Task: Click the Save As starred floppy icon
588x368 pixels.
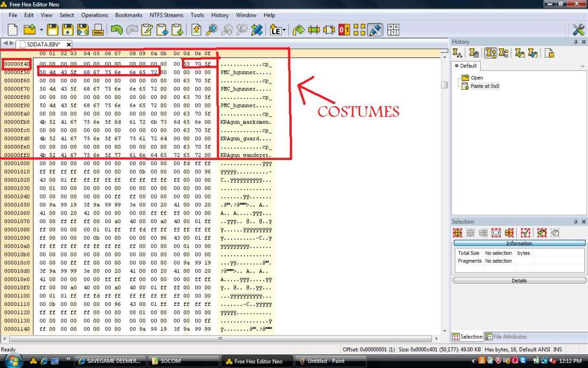Action: (68, 30)
